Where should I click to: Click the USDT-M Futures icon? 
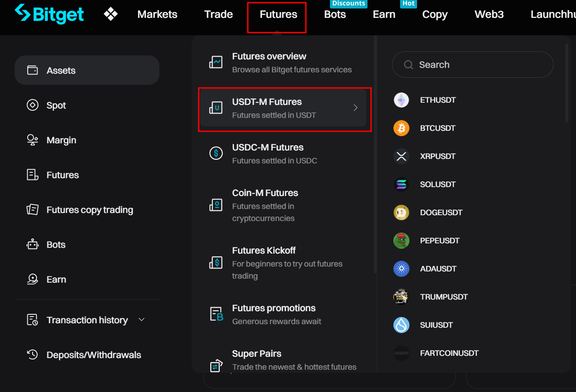216,108
